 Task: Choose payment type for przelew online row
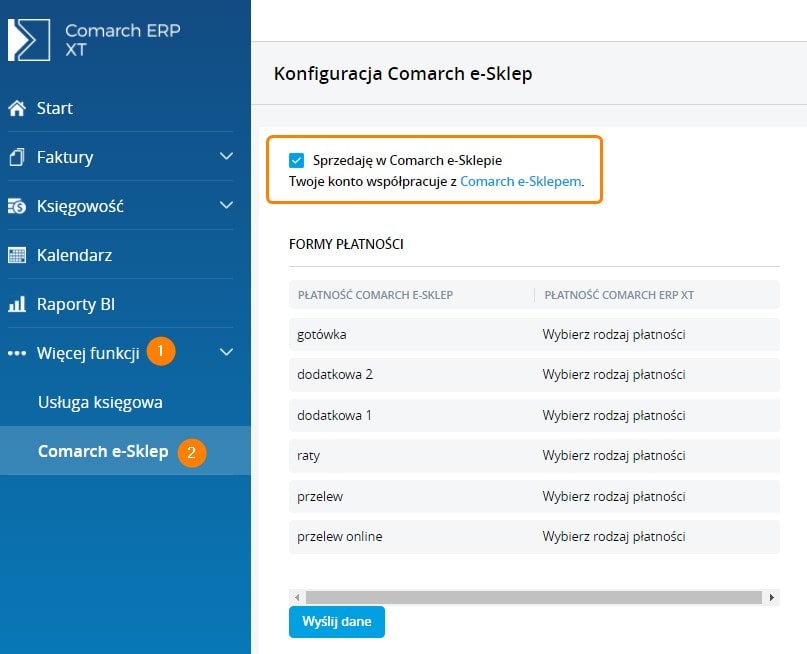click(613, 536)
